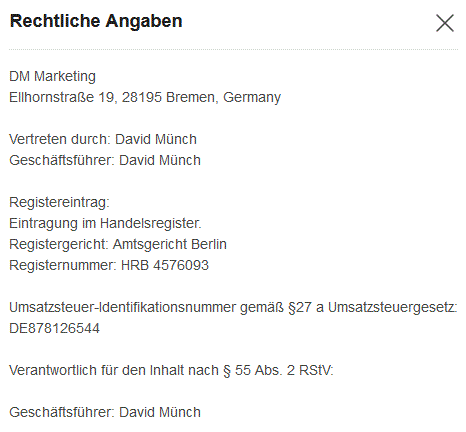Click the HRB 4576093 register number
Image resolution: width=466 pixels, height=432 pixels.
tap(165, 265)
